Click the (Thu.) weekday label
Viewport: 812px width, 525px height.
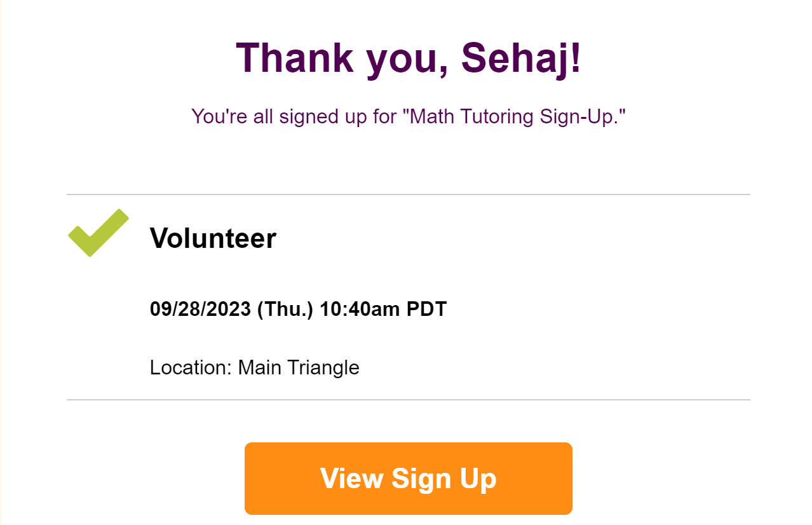[285, 310]
